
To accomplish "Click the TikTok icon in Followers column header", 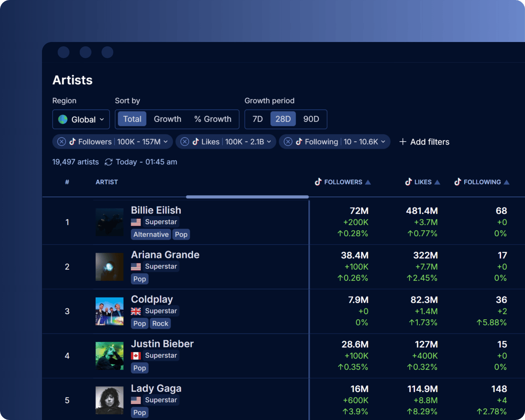I will pos(318,182).
